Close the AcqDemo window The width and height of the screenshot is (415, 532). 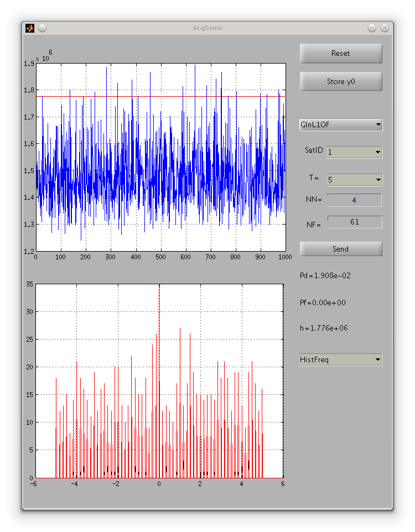[385, 28]
